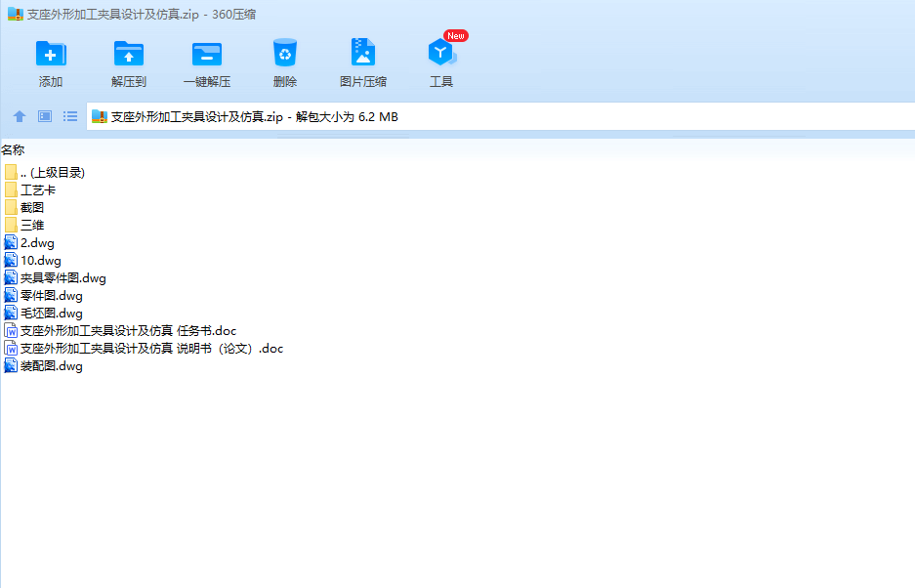Click the folder icon of 工艺卡

tap(11, 189)
